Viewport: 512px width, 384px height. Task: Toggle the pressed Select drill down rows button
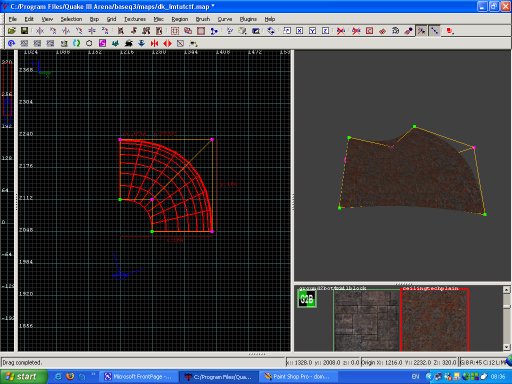pyautogui.click(x=434, y=31)
